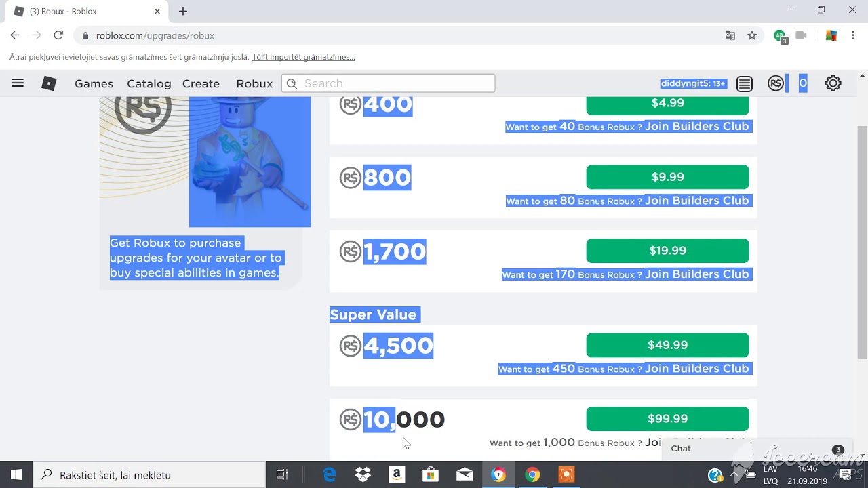
Task: Open Windows Start menu
Action: [x=16, y=475]
